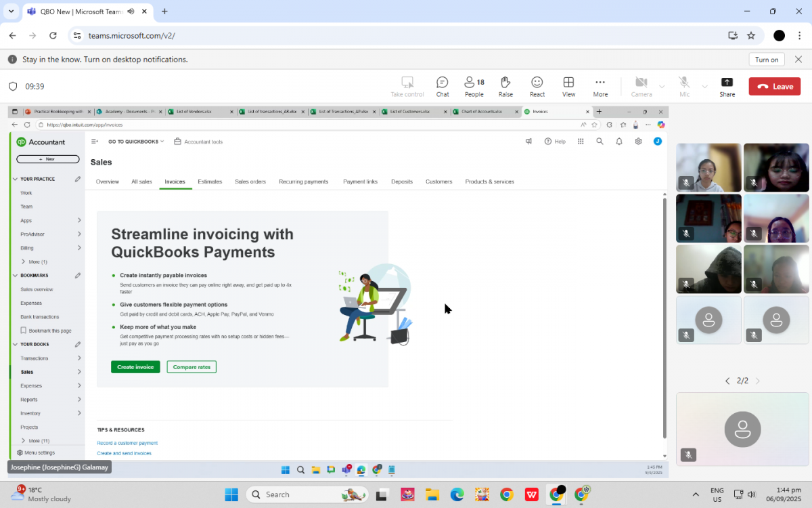Show the People participants list
Image resolution: width=812 pixels, height=508 pixels.
[x=474, y=86]
